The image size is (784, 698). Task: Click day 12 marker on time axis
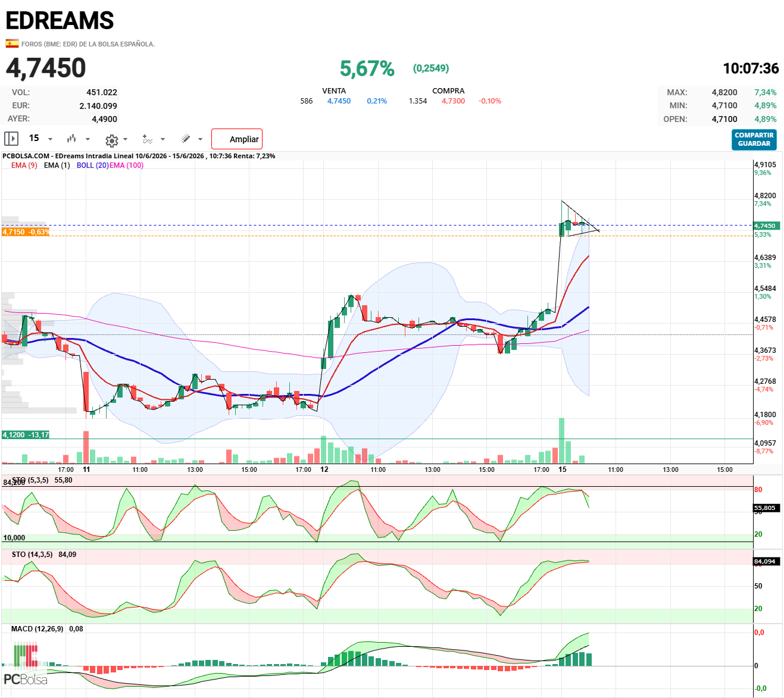click(x=324, y=469)
